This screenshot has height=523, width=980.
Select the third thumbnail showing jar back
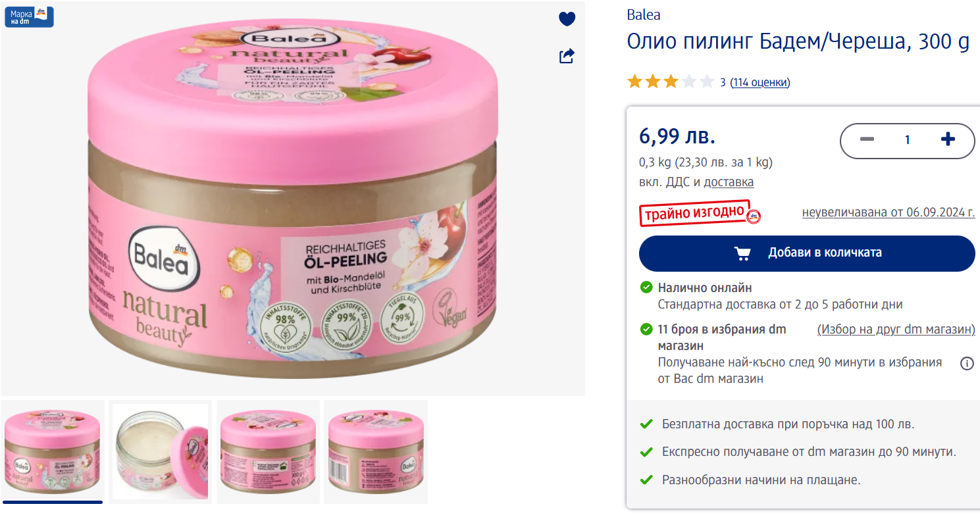click(x=269, y=451)
